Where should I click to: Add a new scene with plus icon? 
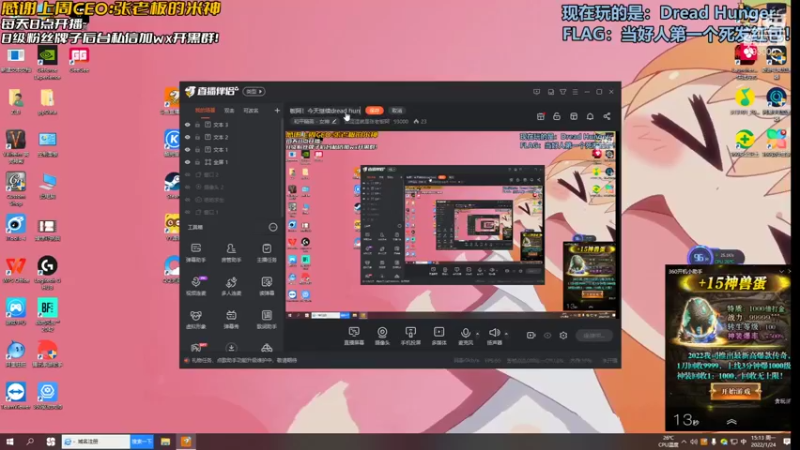[277, 110]
